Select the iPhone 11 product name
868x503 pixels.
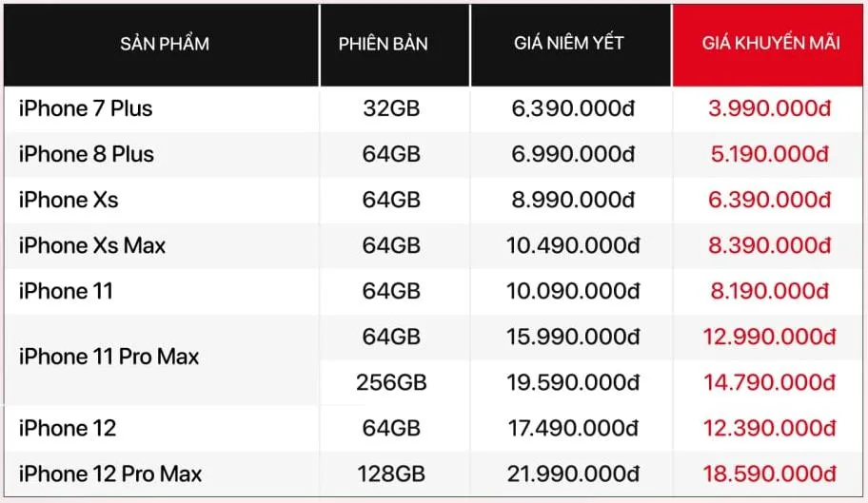67,291
